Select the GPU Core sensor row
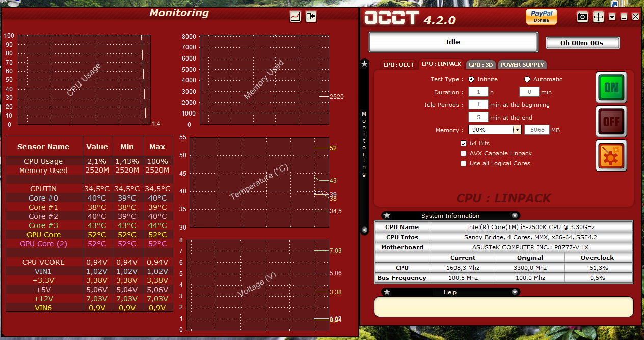This screenshot has width=644, height=340. (x=89, y=235)
